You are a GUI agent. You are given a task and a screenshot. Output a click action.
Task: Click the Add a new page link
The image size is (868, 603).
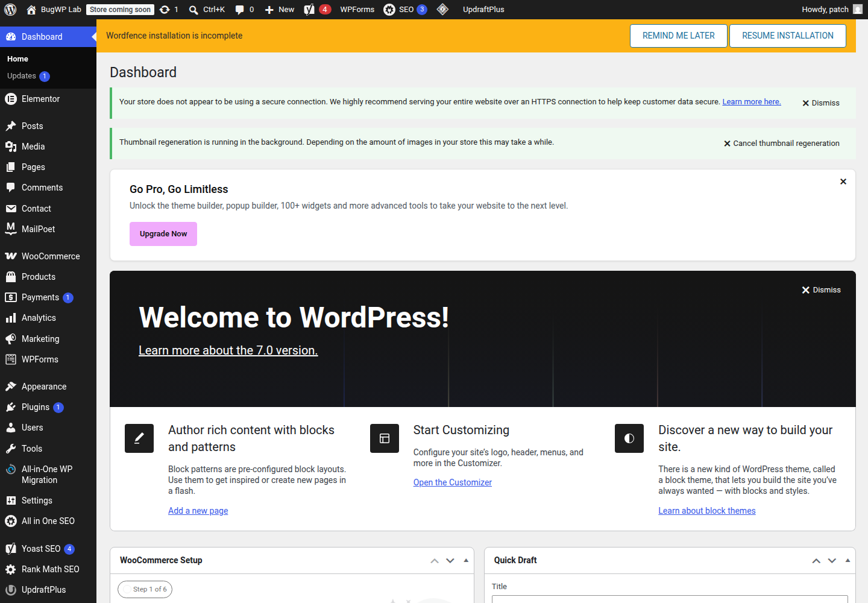coord(198,511)
